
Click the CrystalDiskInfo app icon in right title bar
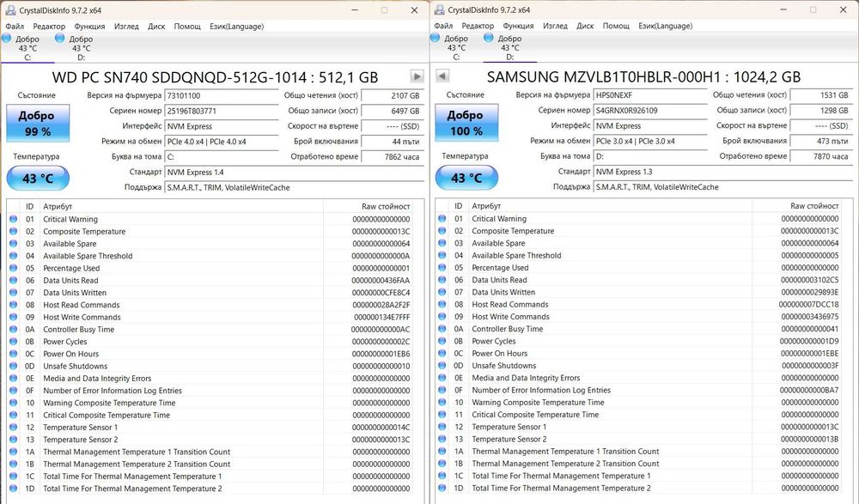439,9
